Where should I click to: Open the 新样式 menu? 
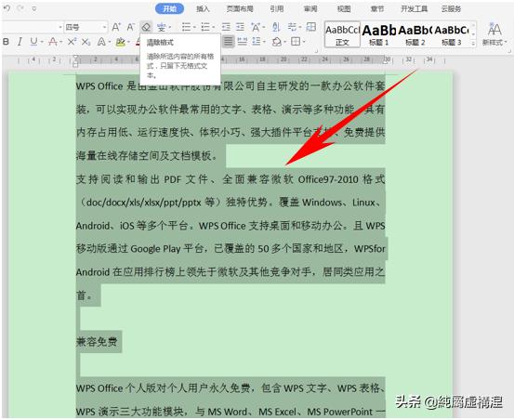(494, 34)
